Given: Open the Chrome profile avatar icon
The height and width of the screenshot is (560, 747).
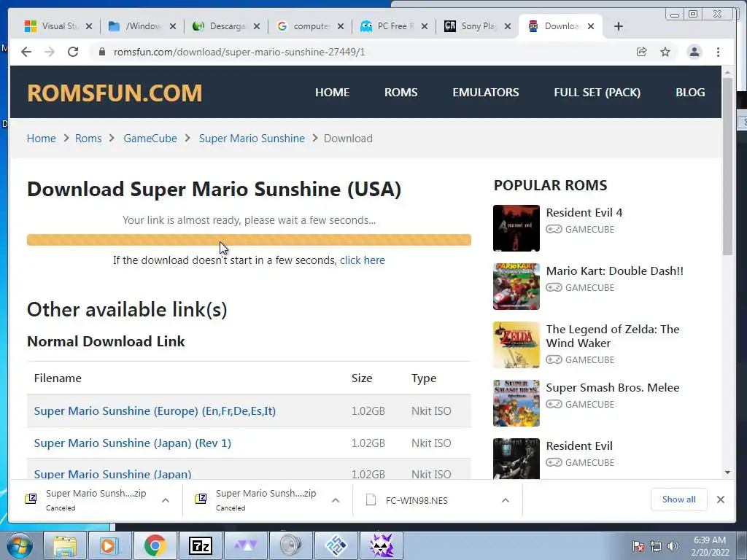Looking at the screenshot, I should tap(694, 52).
